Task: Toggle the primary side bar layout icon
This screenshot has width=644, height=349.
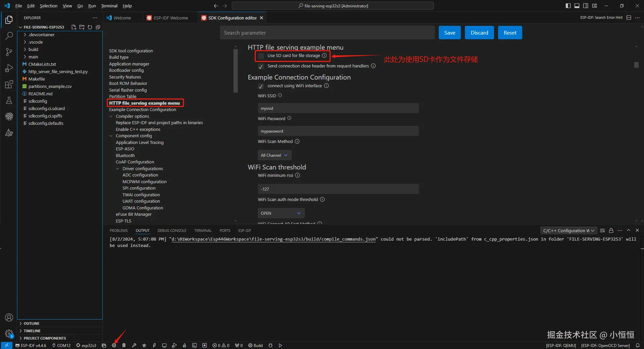Action: pos(568,6)
